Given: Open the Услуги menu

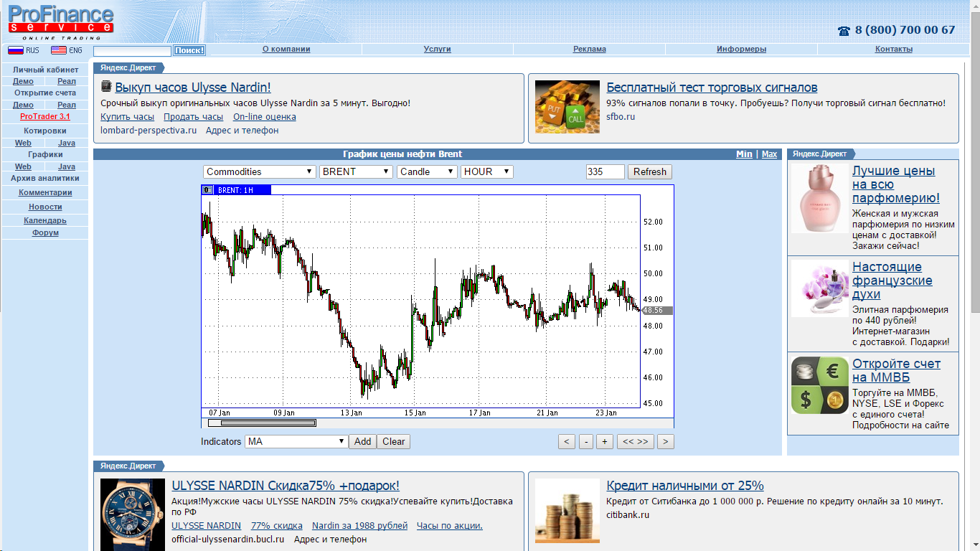Looking at the screenshot, I should pyautogui.click(x=437, y=49).
